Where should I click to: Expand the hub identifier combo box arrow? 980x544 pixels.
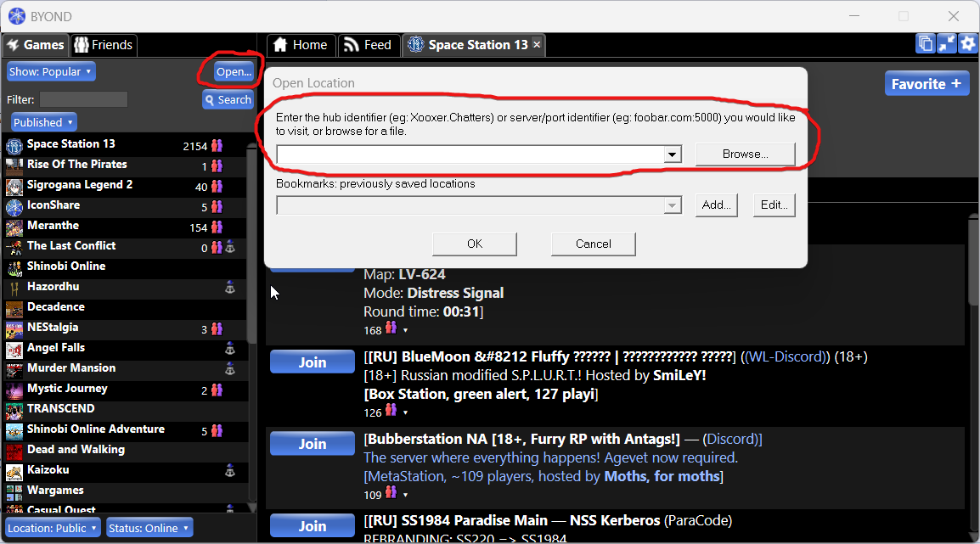click(673, 154)
